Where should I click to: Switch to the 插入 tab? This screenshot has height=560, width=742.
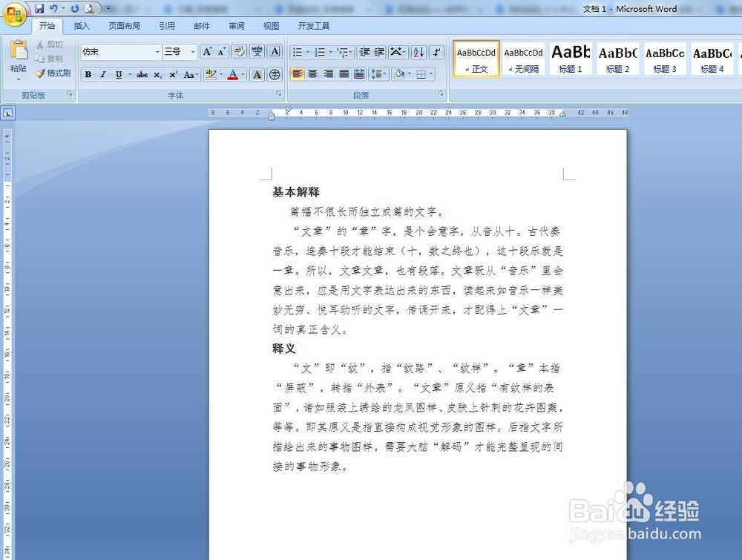pos(82,26)
